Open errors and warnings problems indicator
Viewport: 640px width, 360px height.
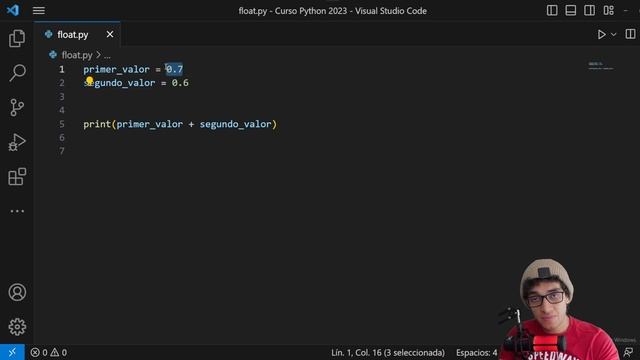pos(49,352)
